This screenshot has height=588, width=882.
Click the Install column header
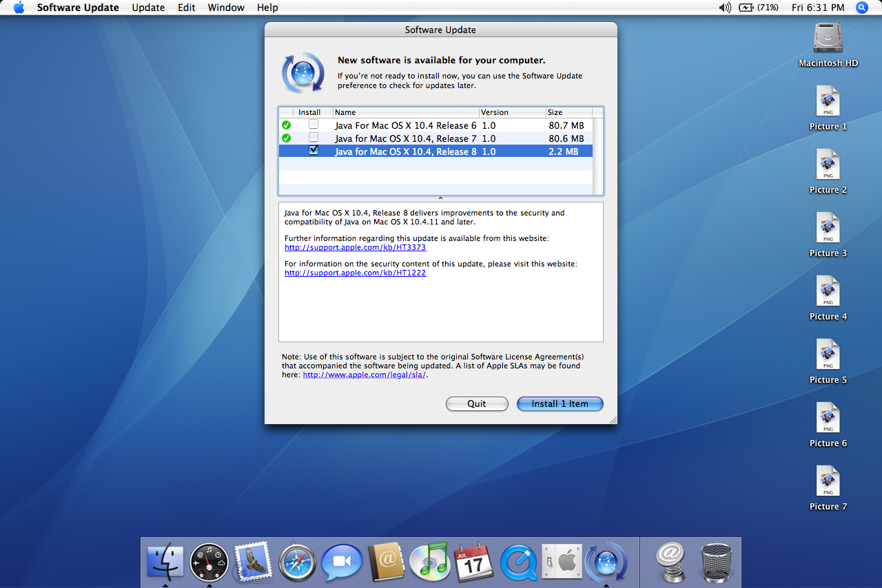click(313, 112)
